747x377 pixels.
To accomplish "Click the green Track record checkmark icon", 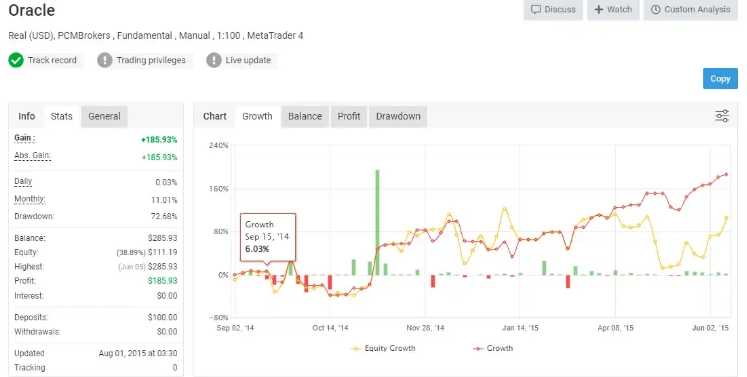I will pos(16,60).
